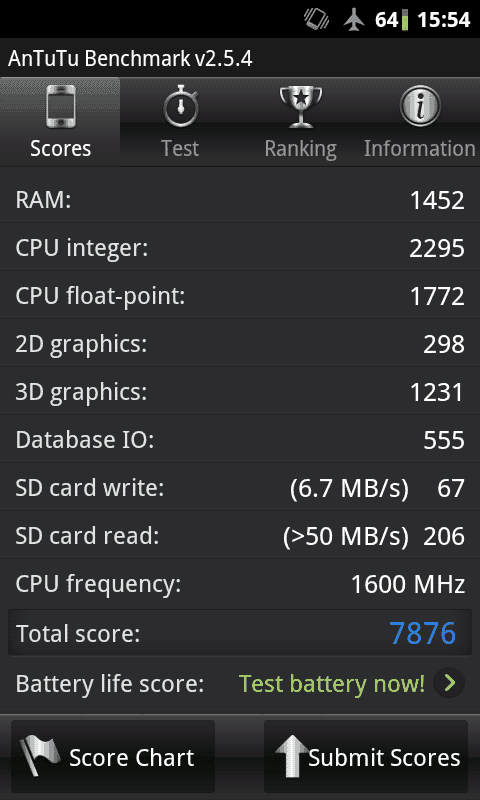The height and width of the screenshot is (800, 480).
Task: Tap the CPU frequency row
Action: 240,583
